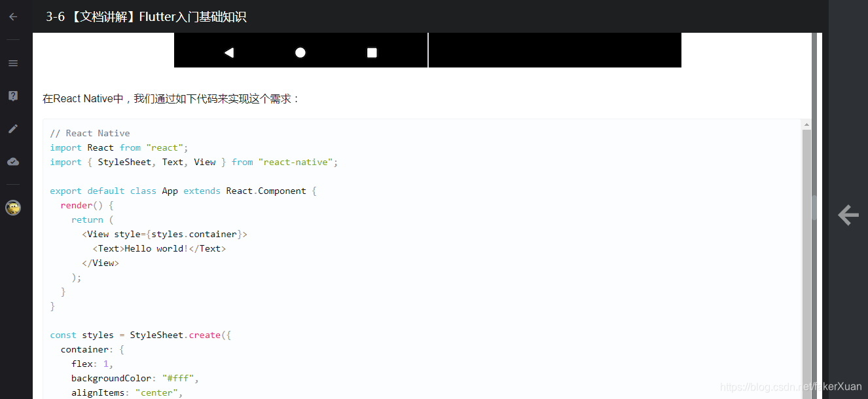Open the user avatar in sidebar

point(13,208)
